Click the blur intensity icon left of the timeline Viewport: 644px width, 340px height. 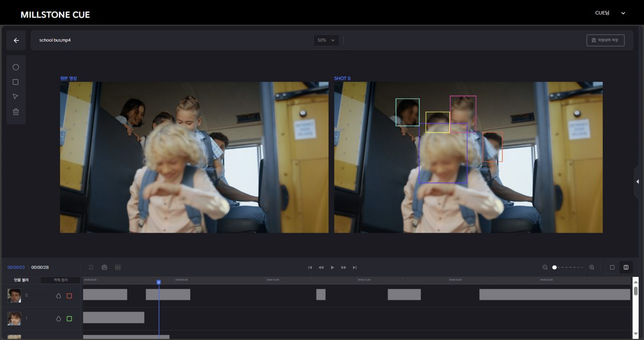coord(91,267)
